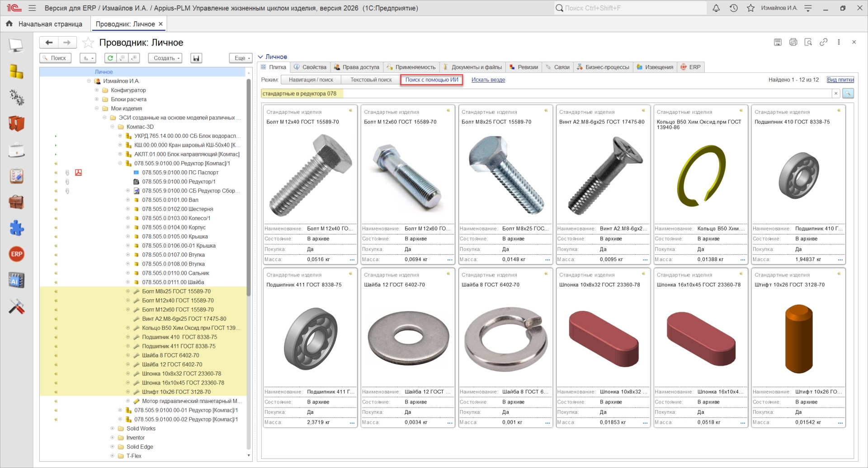868x468 pixels.
Task: Open the Создать dropdown
Action: point(165,58)
